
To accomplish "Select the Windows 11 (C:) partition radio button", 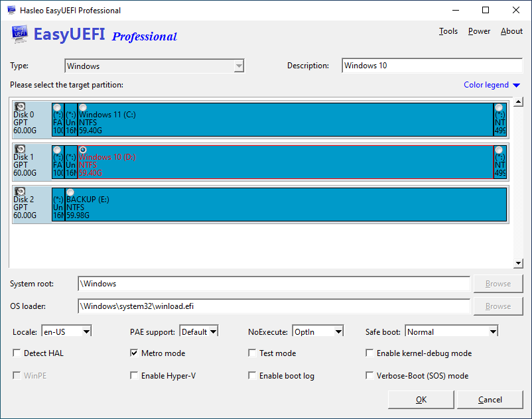I will tap(83, 107).
